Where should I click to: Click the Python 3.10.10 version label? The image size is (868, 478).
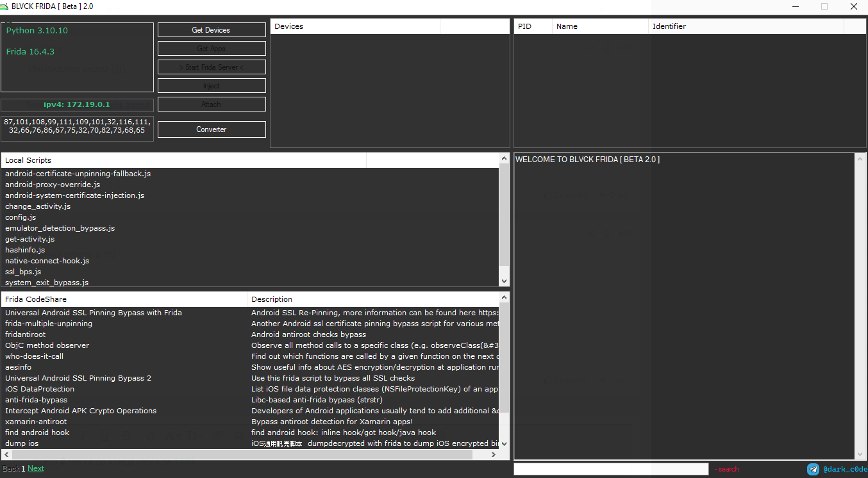pyautogui.click(x=37, y=31)
